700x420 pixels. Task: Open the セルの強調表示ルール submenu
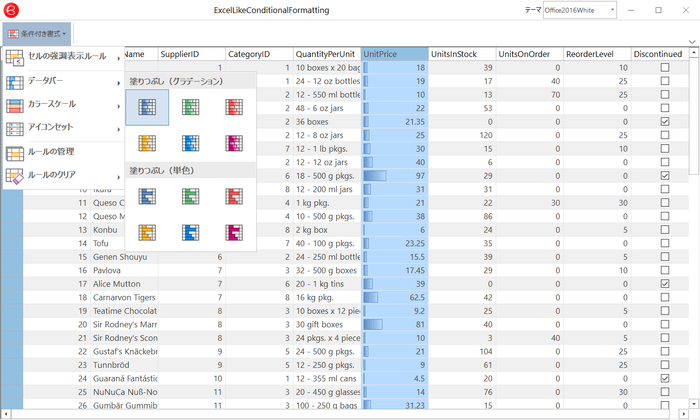pyautogui.click(x=63, y=57)
